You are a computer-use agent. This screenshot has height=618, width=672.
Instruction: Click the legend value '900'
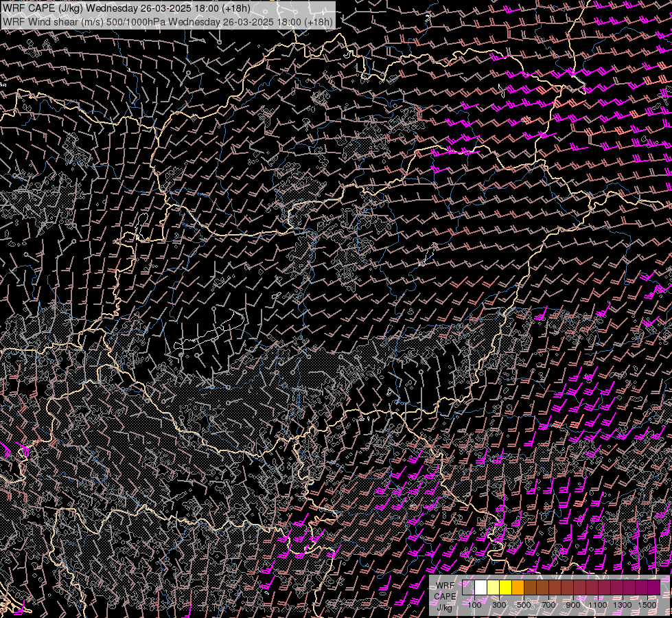(573, 605)
